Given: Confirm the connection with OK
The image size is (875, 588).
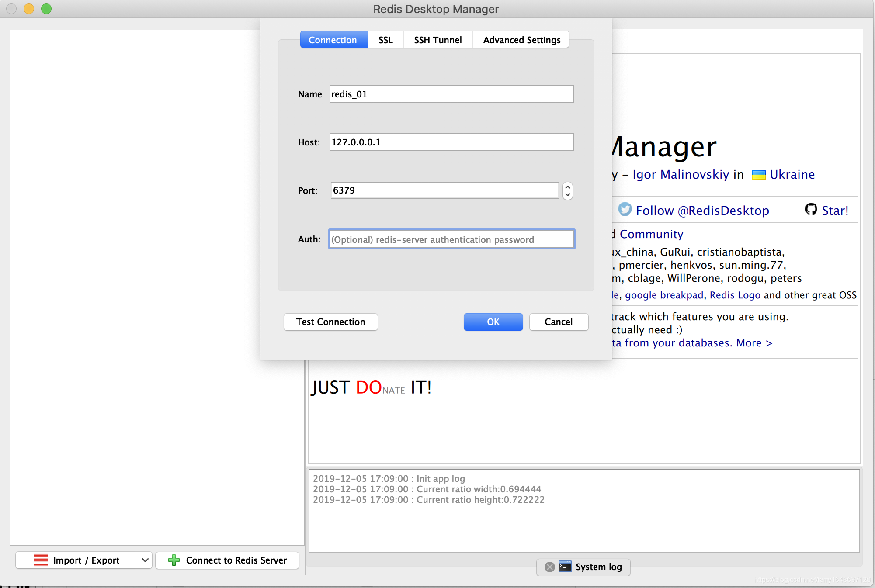Looking at the screenshot, I should (x=493, y=322).
